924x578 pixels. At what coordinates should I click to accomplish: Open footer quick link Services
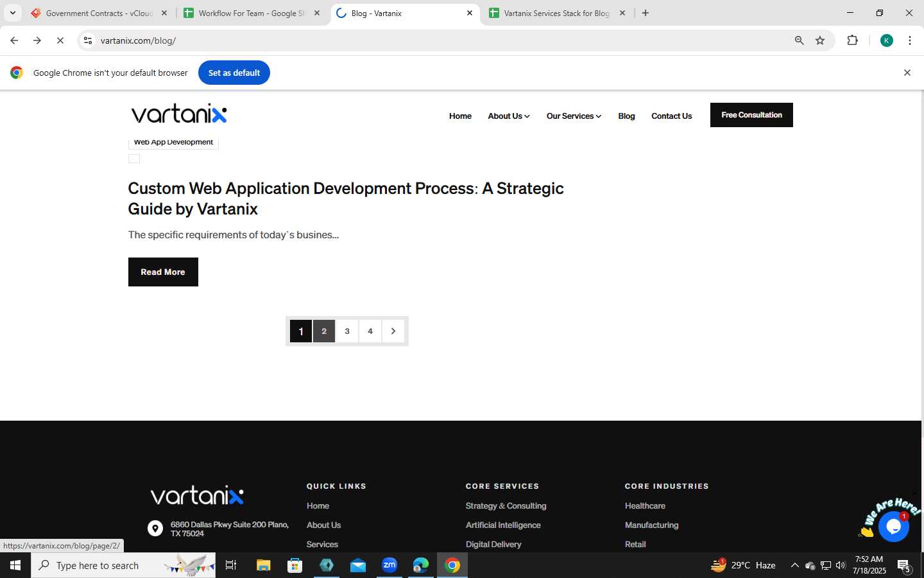[x=322, y=545]
